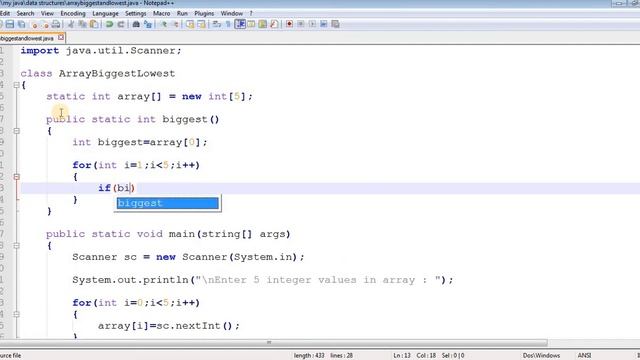Viewport: 640px width, 360px height.
Task: Close the biggestandlowest.java tab with its X
Action: click(61, 38)
